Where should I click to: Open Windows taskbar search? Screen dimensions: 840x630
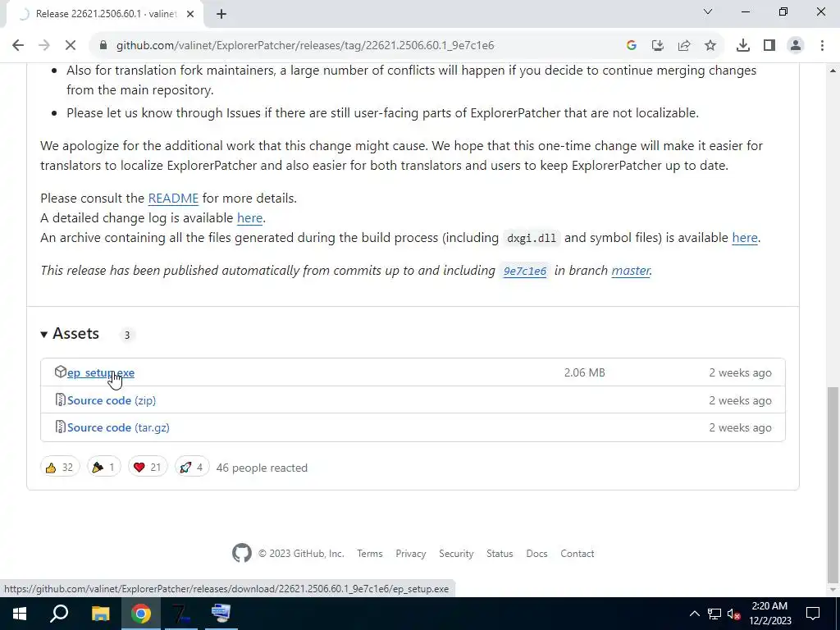[59, 614]
